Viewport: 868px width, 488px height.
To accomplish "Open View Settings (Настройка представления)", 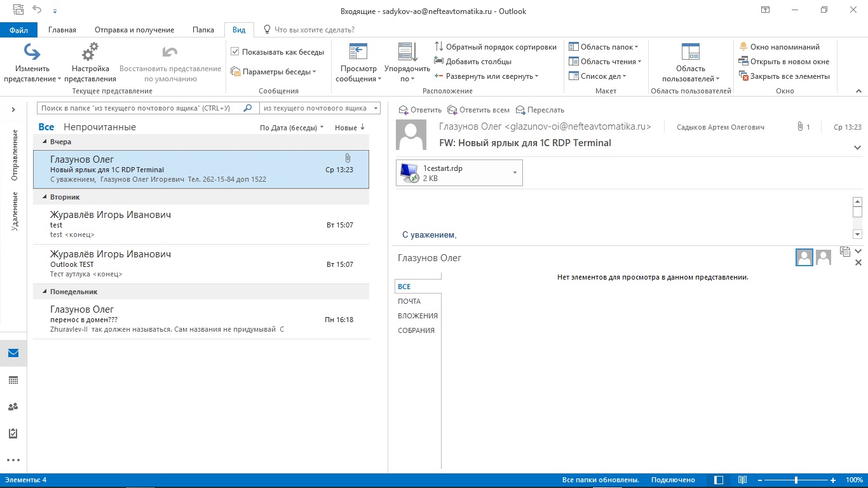I will tap(90, 62).
